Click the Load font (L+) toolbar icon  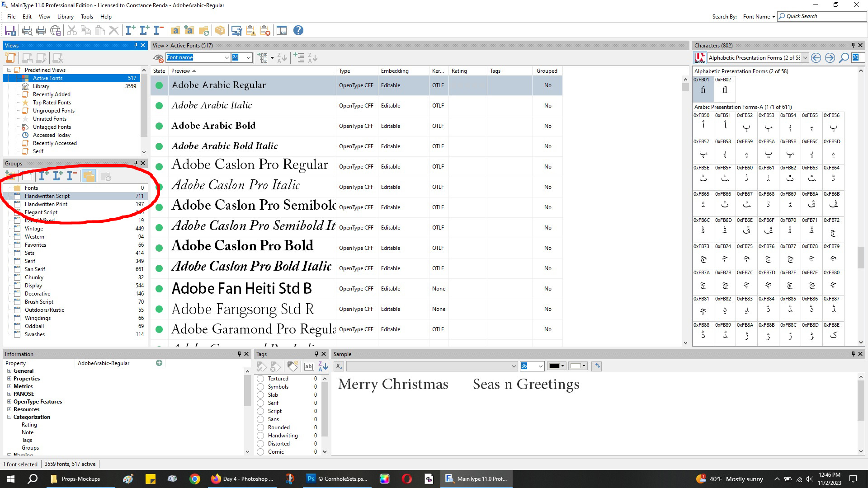click(144, 31)
